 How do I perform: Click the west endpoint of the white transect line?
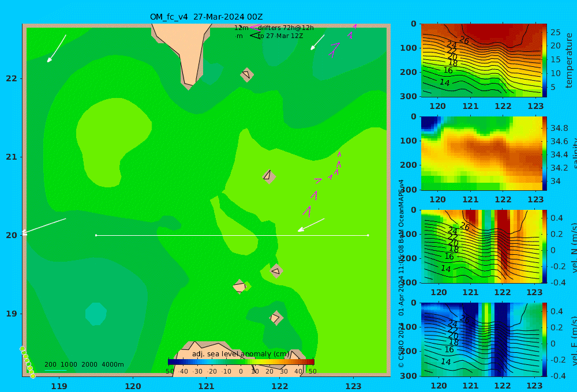pos(96,235)
